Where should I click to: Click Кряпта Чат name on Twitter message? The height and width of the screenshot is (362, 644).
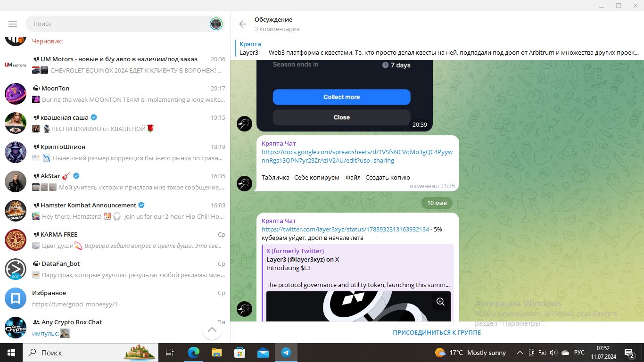pos(279,221)
